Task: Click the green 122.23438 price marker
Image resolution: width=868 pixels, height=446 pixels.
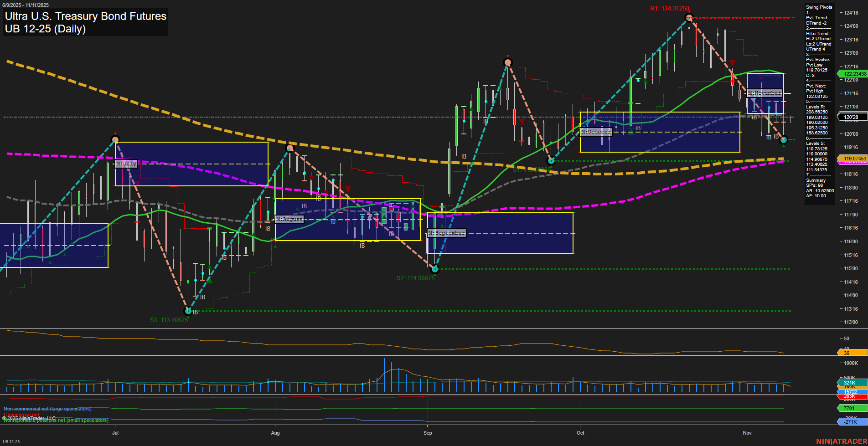Action: (852, 74)
